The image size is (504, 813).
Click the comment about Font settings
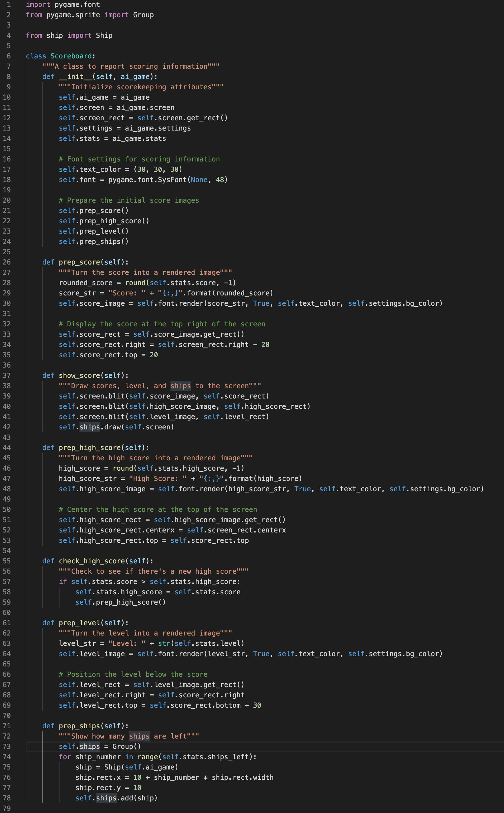tap(139, 159)
